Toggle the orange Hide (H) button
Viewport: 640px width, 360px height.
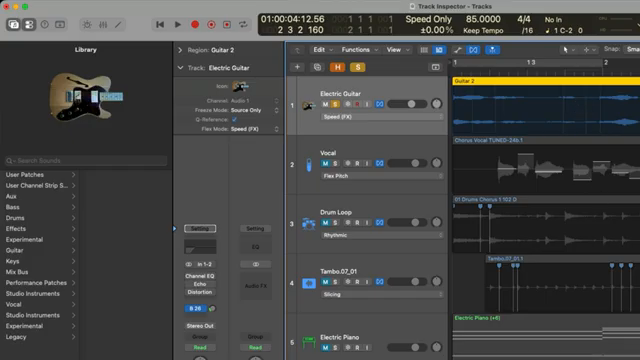coord(338,67)
